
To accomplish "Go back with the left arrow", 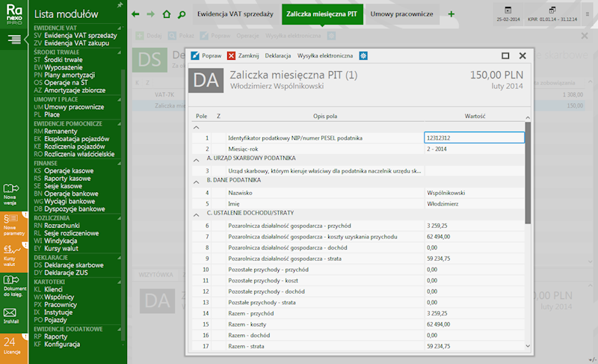I will point(135,14).
